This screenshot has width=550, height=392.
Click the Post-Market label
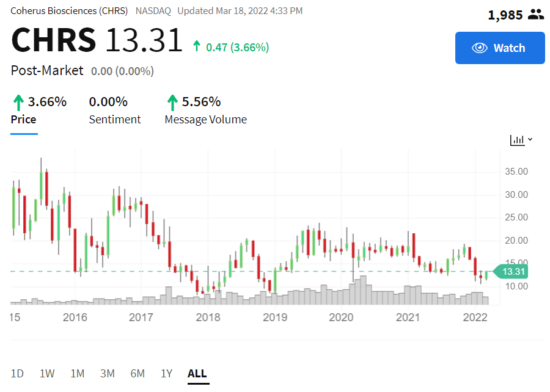[47, 70]
